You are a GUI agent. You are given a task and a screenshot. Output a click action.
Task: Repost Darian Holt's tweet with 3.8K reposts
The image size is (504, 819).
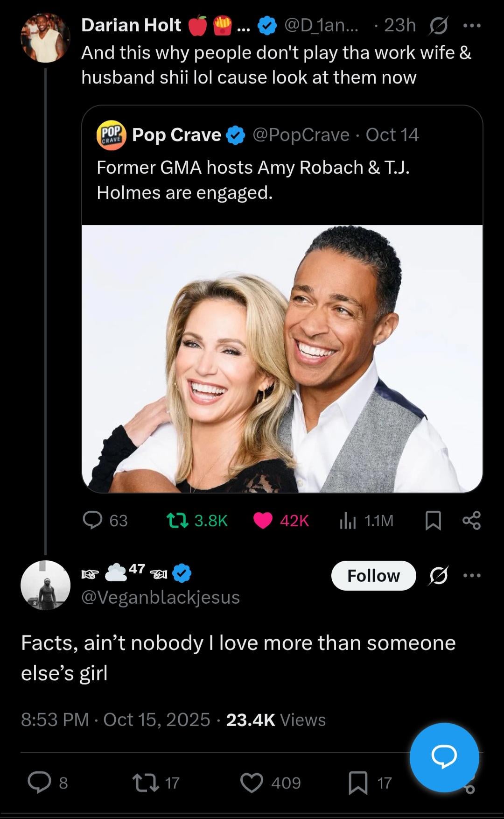(177, 520)
